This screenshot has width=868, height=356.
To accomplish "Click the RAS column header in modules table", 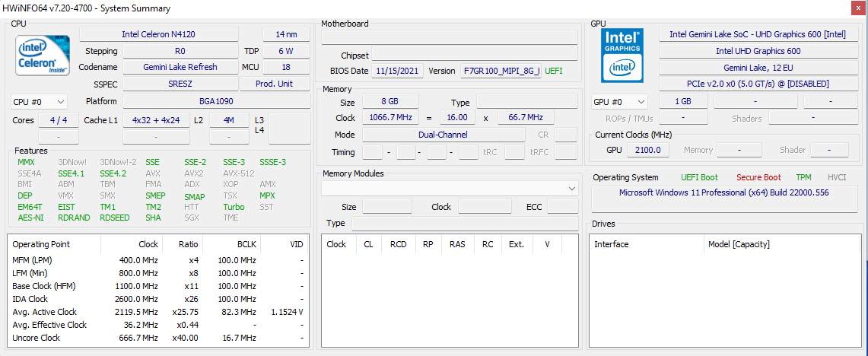I will point(457,244).
